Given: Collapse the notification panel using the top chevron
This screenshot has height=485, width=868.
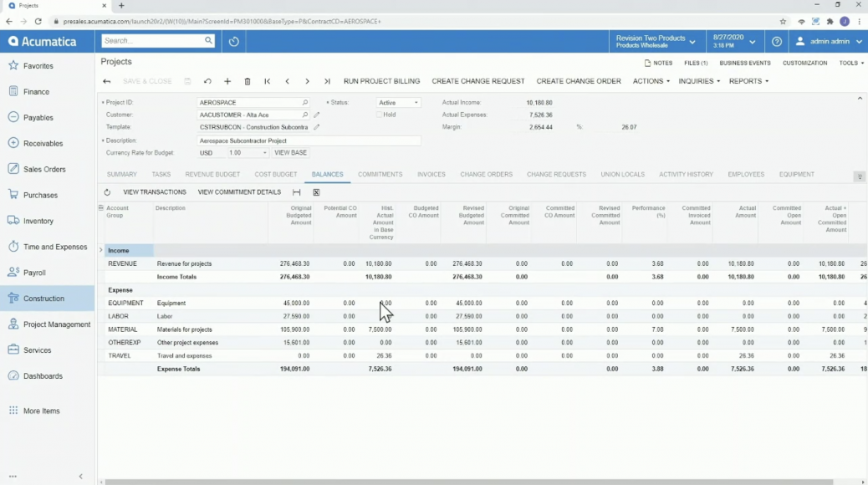Looking at the screenshot, I should coord(860,97).
